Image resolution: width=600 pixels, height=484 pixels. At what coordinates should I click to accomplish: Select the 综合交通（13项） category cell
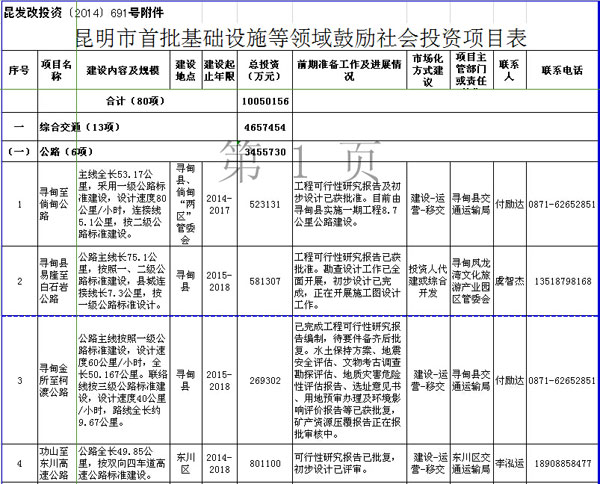click(70, 128)
